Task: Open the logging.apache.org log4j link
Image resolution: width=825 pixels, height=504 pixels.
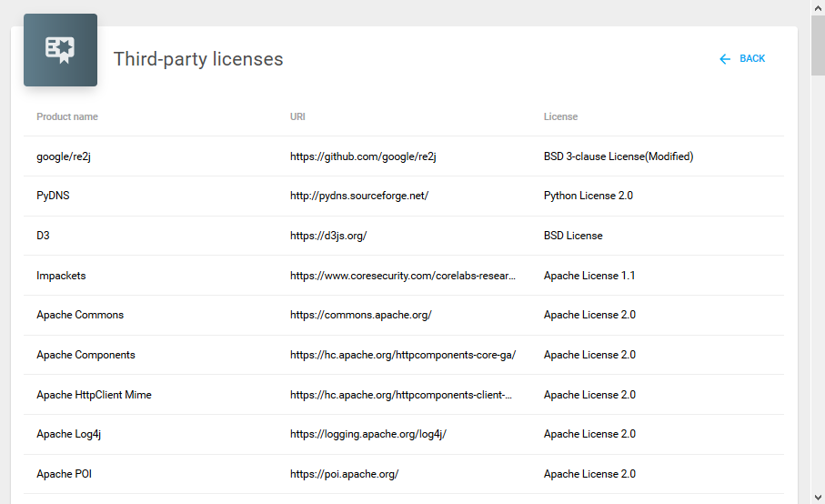Action: coord(367,434)
